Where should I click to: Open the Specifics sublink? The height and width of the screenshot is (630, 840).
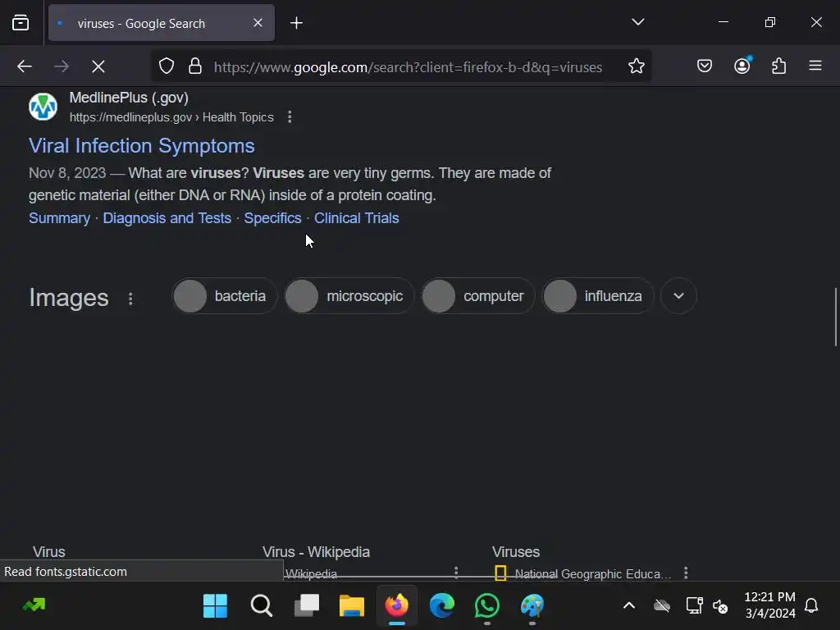click(x=272, y=218)
